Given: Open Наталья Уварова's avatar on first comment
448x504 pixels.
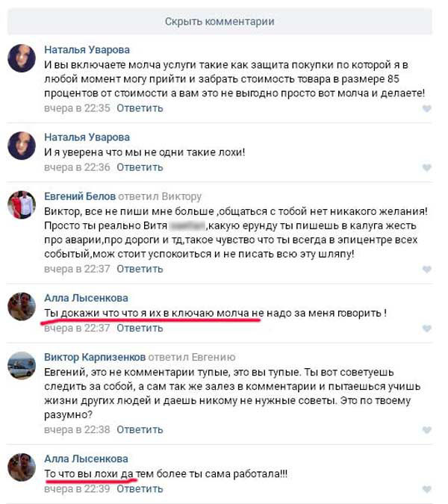Looking at the screenshot, I should coord(22,58).
